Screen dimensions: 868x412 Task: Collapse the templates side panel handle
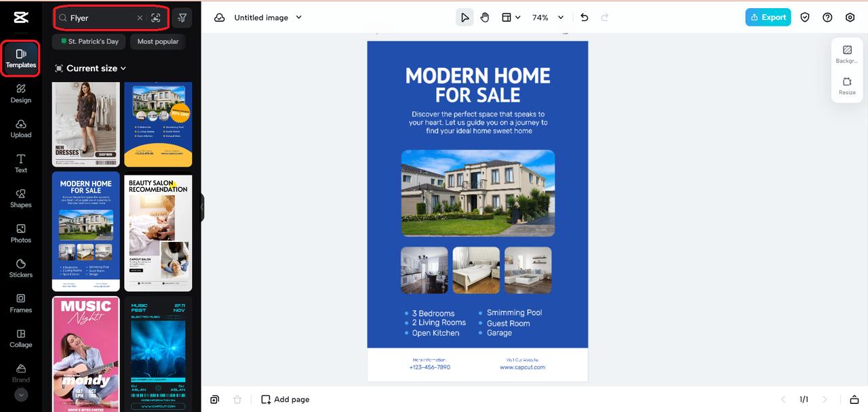coord(202,207)
